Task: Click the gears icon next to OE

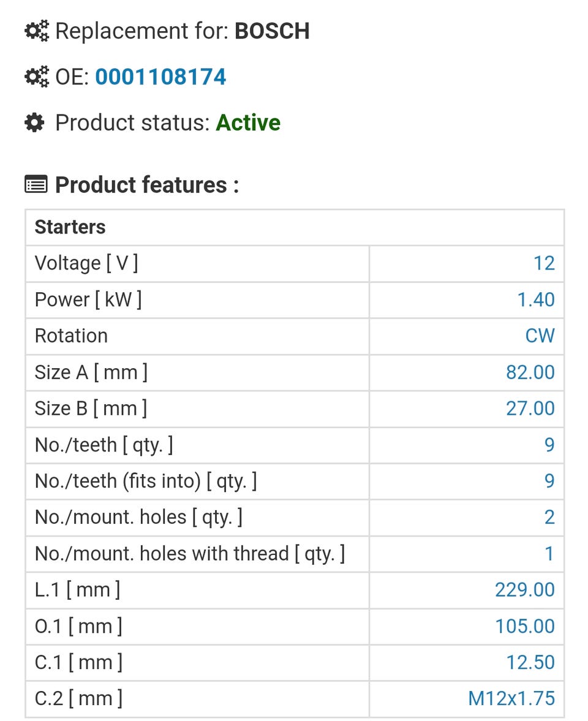Action: click(x=36, y=77)
